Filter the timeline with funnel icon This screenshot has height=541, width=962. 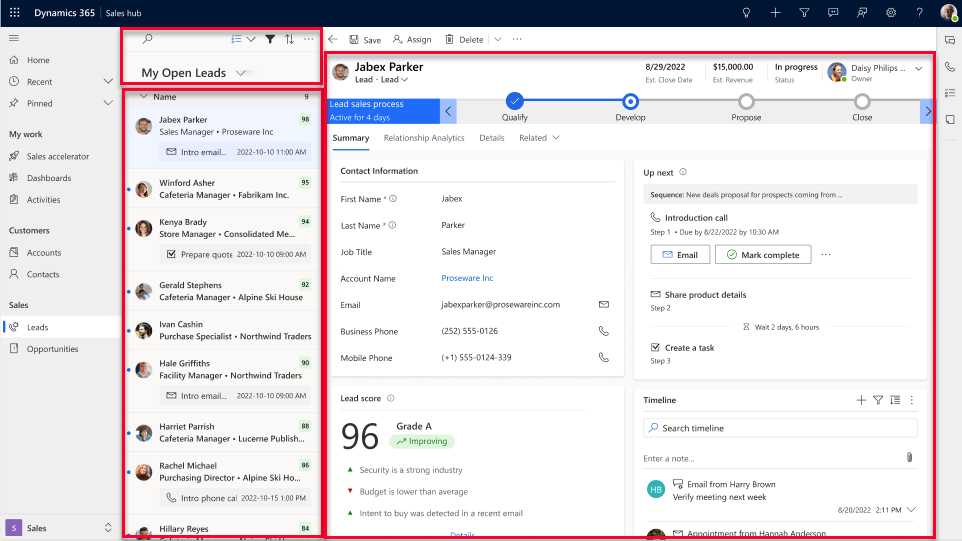878,400
